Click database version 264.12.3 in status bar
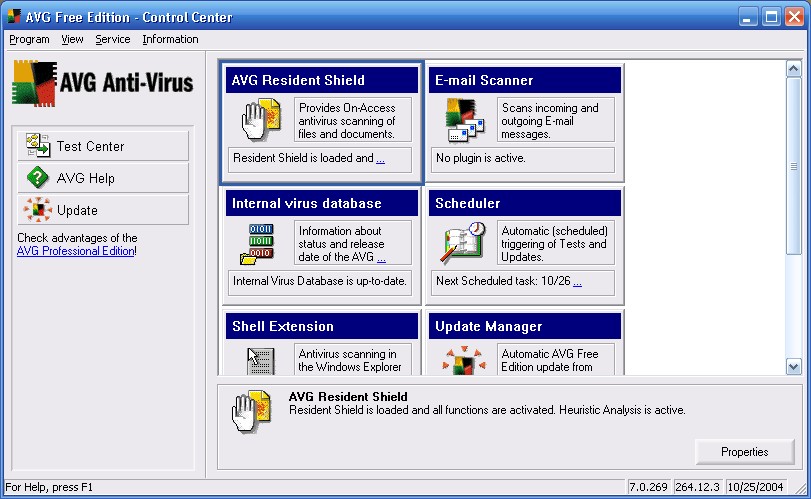This screenshot has height=499, width=811. tap(697, 487)
